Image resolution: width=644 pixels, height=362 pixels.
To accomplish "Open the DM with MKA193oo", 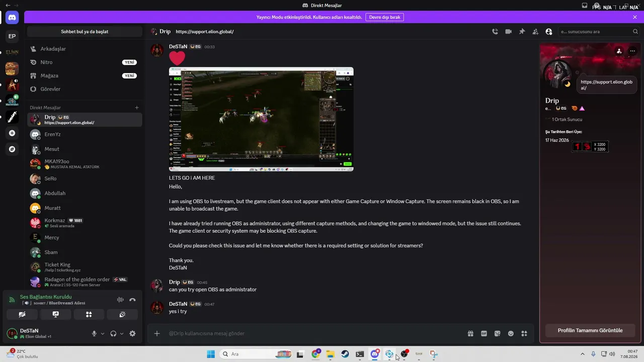I will pyautogui.click(x=85, y=164).
